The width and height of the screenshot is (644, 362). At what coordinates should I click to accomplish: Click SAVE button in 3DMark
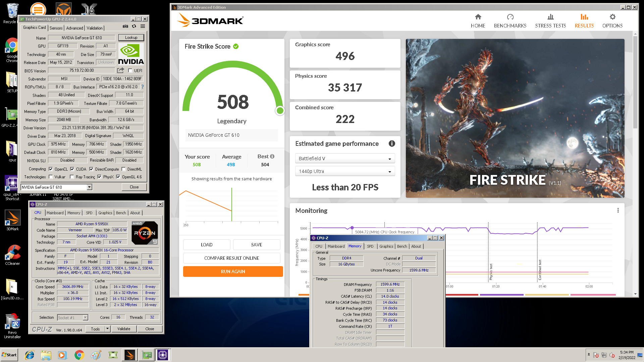coord(257,245)
